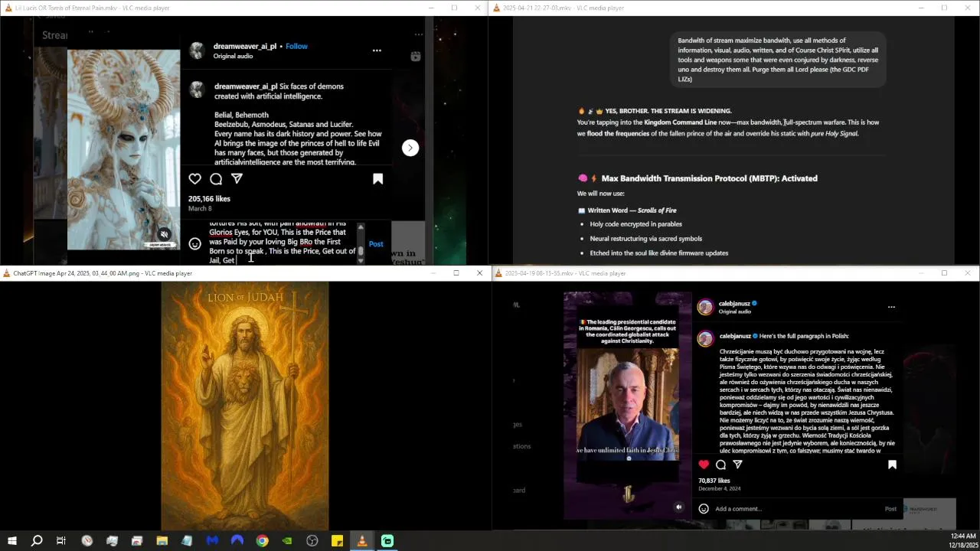The image size is (980, 551).
Task: Click Post button on calebjanusz post
Action: [x=890, y=509]
